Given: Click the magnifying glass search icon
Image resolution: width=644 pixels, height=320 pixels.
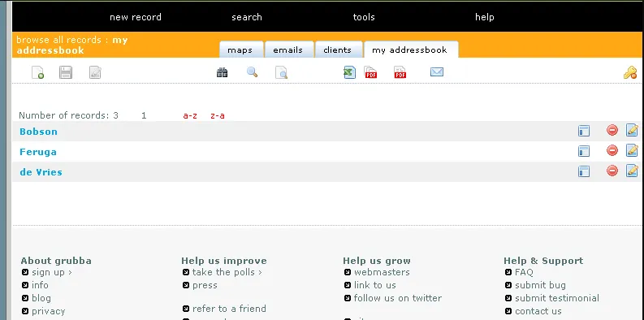Looking at the screenshot, I should (253, 72).
